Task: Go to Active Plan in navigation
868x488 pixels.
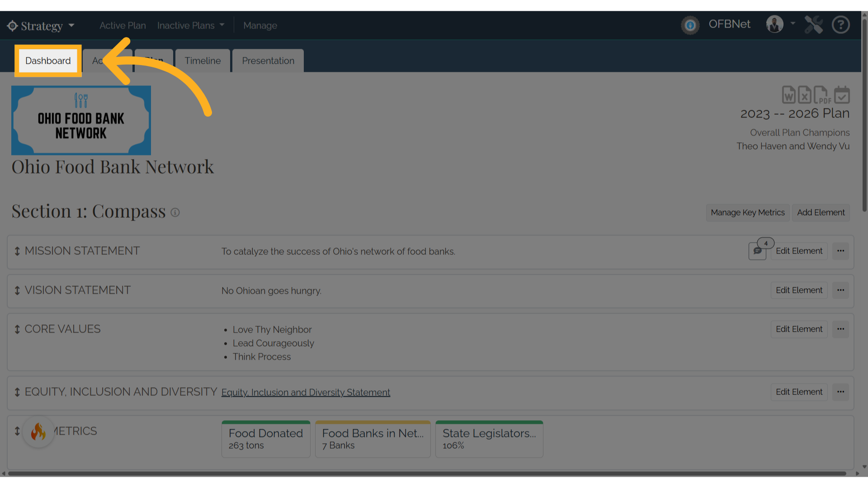Action: coord(123,26)
